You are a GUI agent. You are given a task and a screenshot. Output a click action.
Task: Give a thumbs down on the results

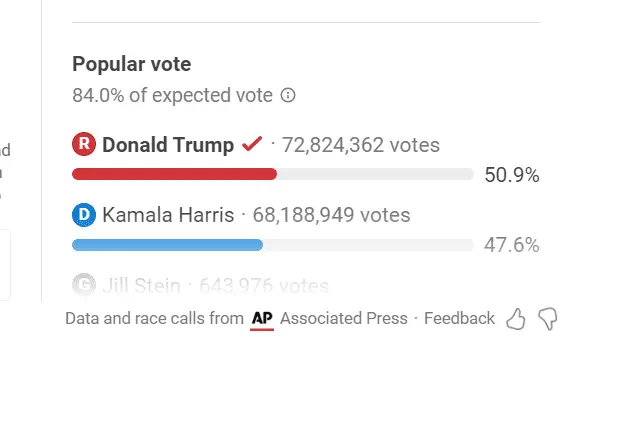pyautogui.click(x=547, y=319)
